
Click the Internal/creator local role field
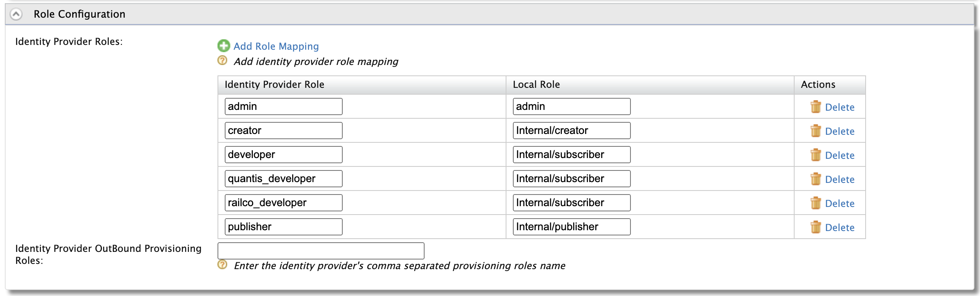pyautogui.click(x=571, y=130)
